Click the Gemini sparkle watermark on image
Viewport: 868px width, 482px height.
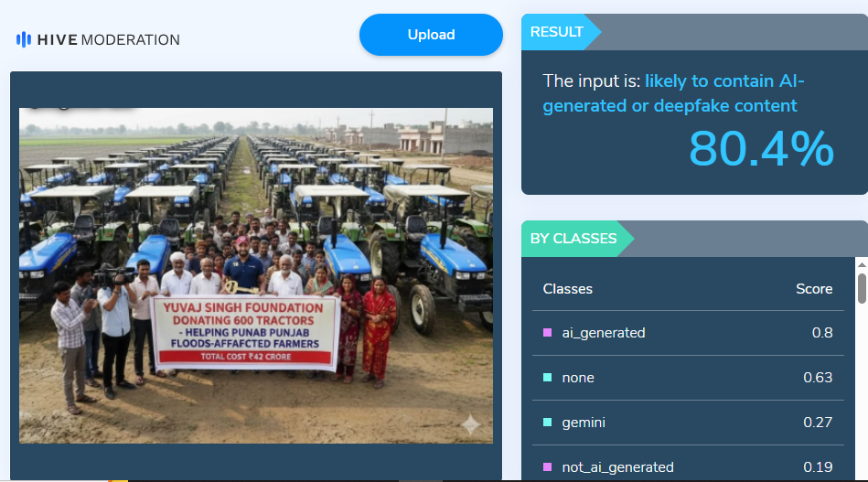470,424
